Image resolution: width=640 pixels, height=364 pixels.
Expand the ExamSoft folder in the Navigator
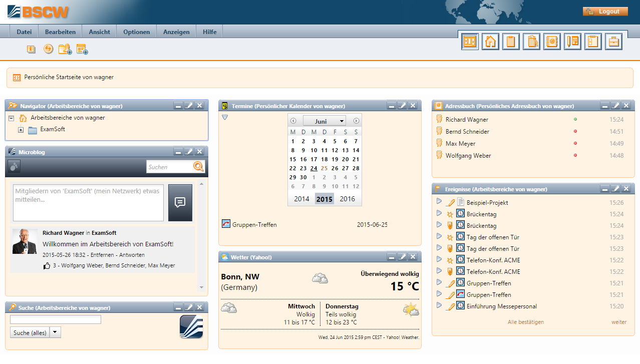tap(21, 129)
